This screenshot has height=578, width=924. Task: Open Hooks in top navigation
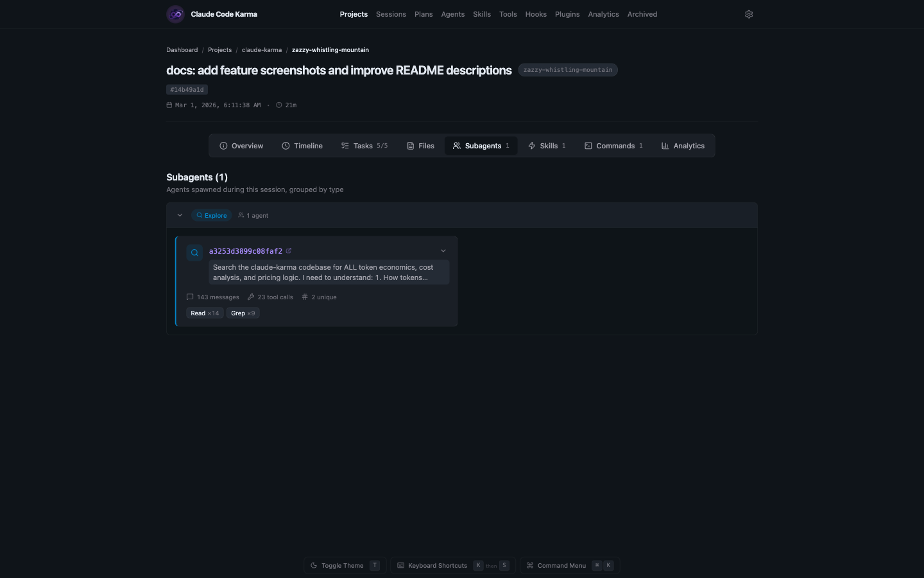pyautogui.click(x=536, y=14)
